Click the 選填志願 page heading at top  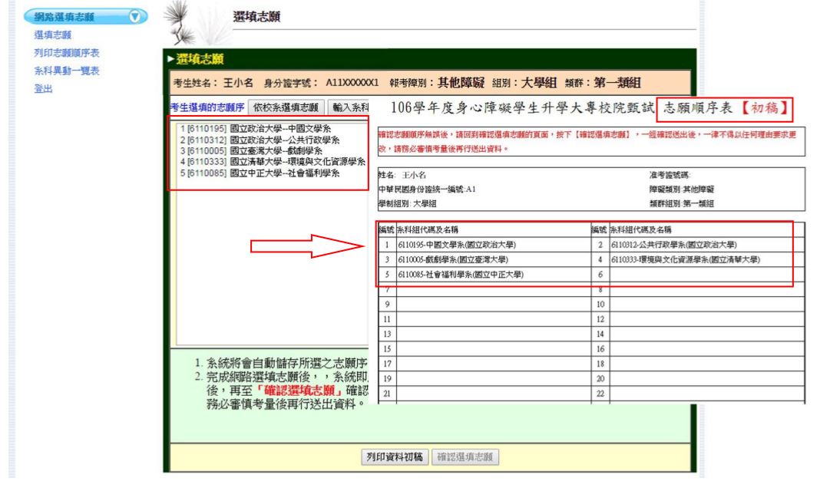(x=256, y=16)
